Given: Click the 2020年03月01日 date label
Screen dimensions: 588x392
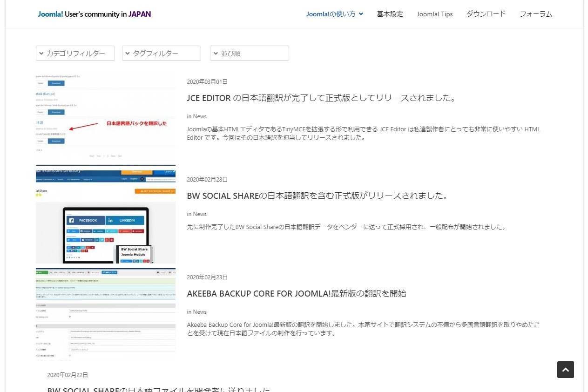Looking at the screenshot, I should click(207, 81).
